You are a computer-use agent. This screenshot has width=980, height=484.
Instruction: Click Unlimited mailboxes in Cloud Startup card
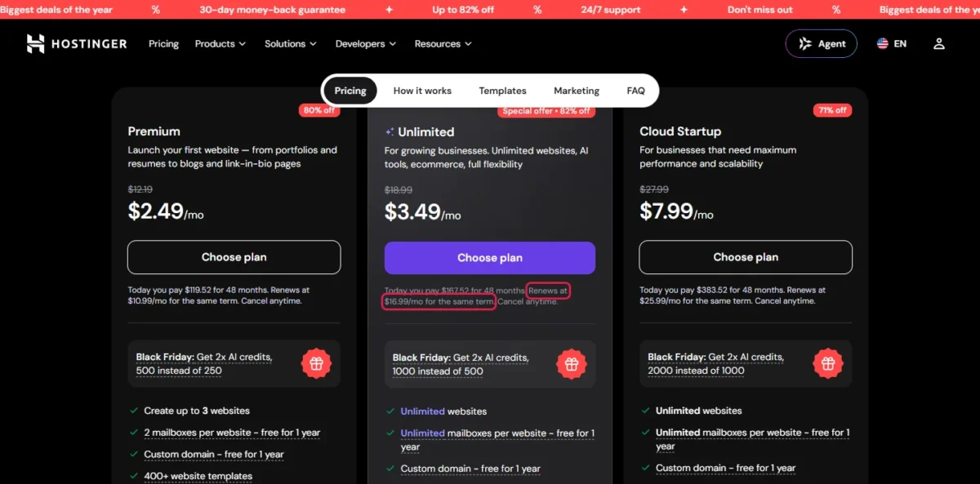click(752, 439)
